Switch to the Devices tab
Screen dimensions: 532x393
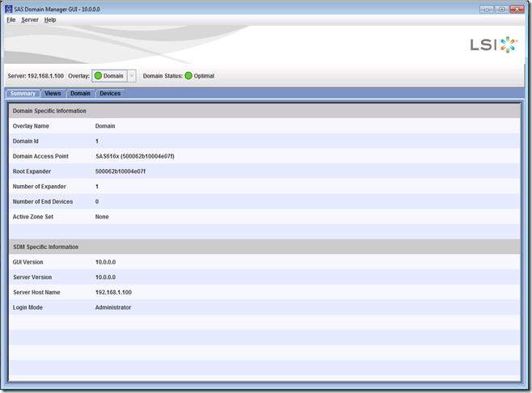point(110,93)
